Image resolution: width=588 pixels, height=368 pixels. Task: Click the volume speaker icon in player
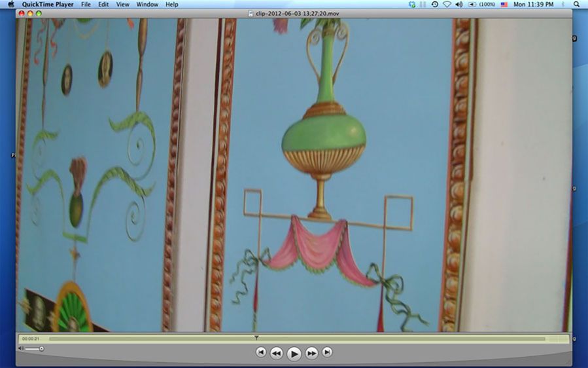21,348
